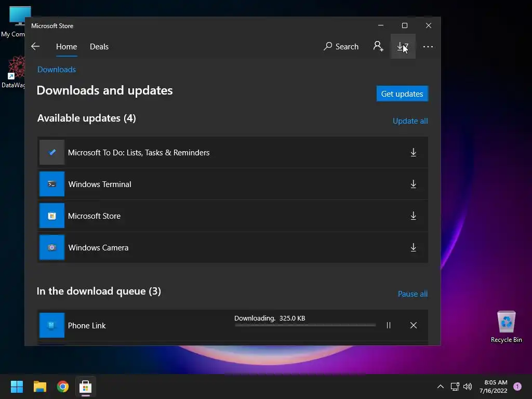
Task: Click the Downloads breadcrumb link
Action: pyautogui.click(x=56, y=70)
